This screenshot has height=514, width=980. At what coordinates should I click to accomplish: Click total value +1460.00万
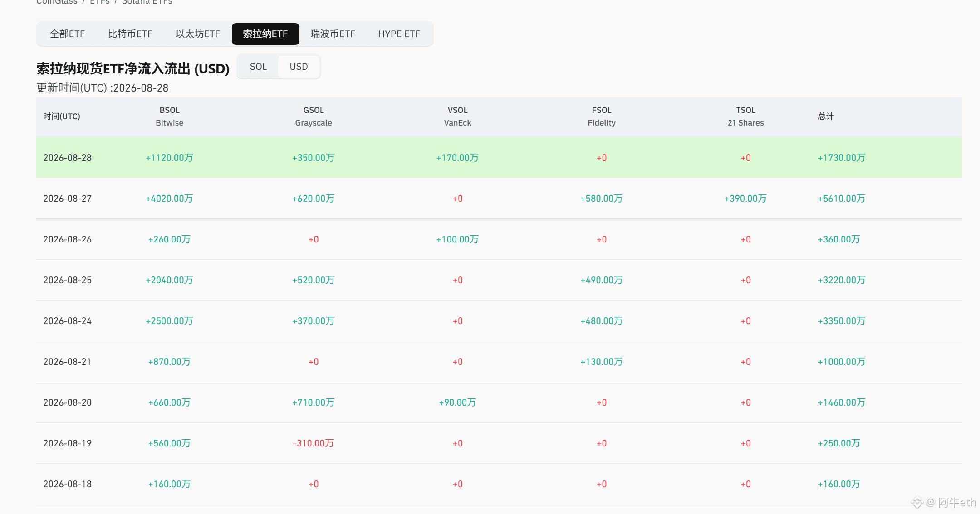point(842,402)
